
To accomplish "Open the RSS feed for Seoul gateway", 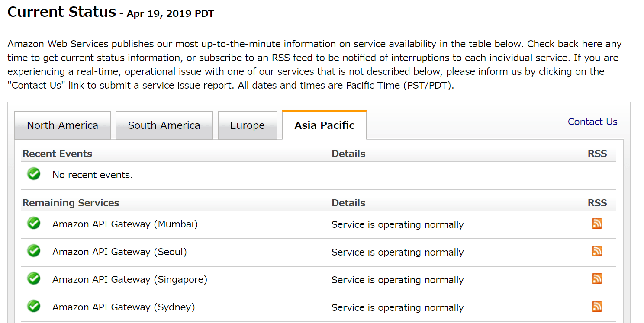I will [x=597, y=251].
